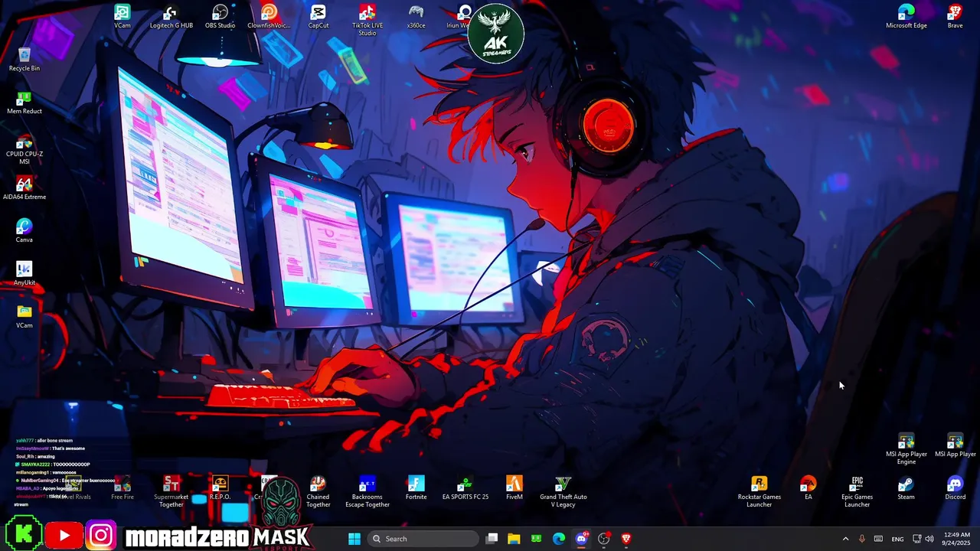Open the R.E.P.O. game shortcut
This screenshot has height=551, width=980.
(220, 488)
